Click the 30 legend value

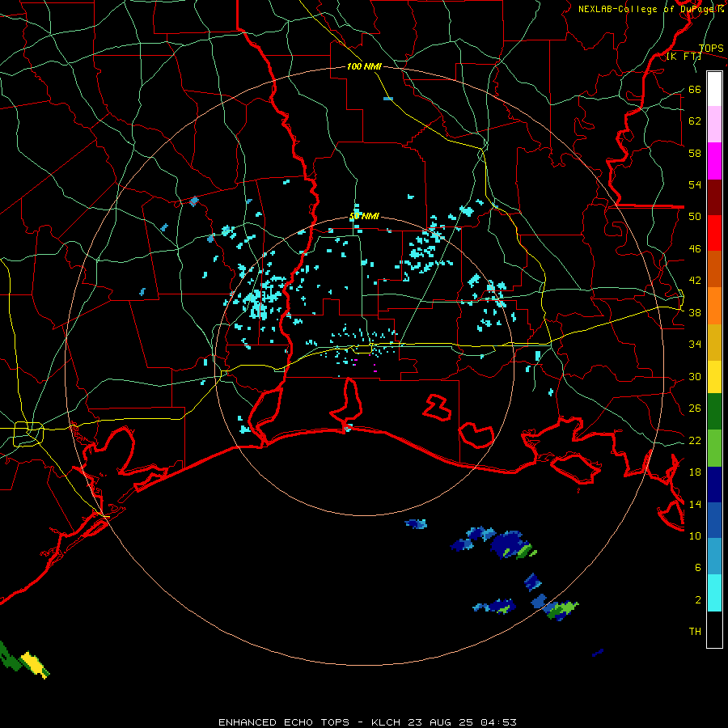pos(695,376)
